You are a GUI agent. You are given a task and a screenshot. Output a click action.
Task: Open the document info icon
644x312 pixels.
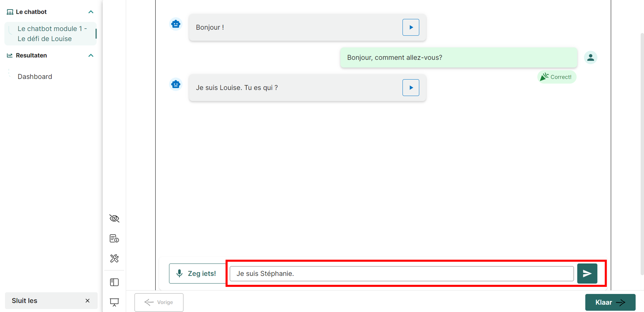click(x=114, y=238)
